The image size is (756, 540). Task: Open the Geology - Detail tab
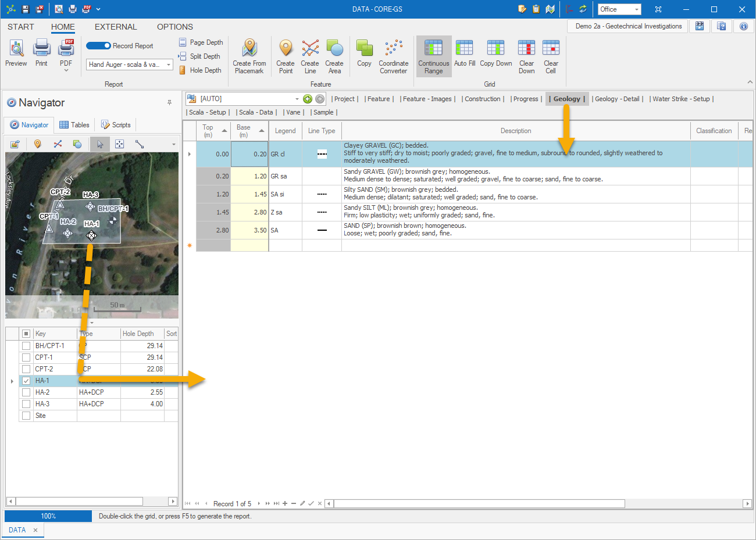[618, 99]
